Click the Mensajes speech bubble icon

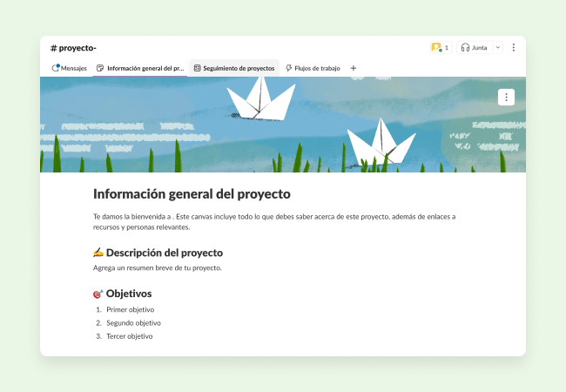tap(56, 68)
